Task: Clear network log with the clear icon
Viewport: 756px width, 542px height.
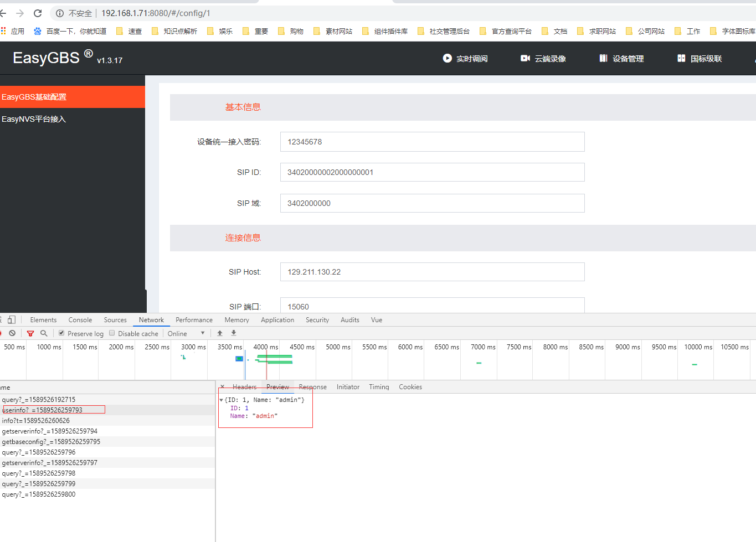Action: pos(12,333)
